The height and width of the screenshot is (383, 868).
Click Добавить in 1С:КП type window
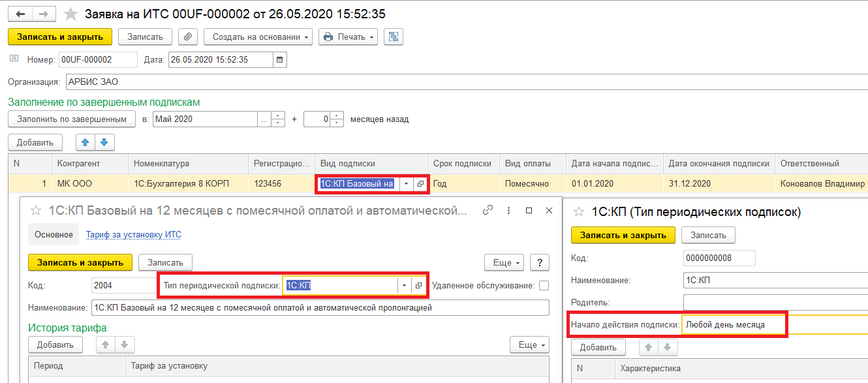click(598, 347)
